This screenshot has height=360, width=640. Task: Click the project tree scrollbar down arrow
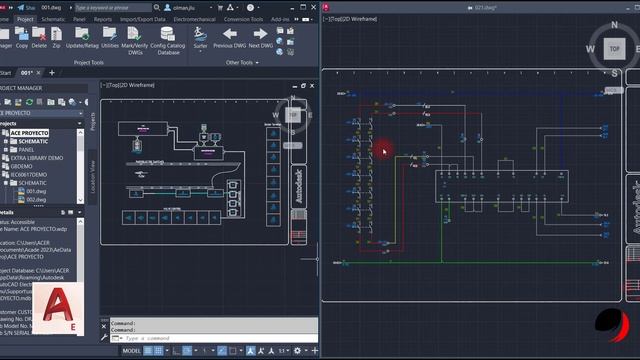pyautogui.click(x=80, y=200)
